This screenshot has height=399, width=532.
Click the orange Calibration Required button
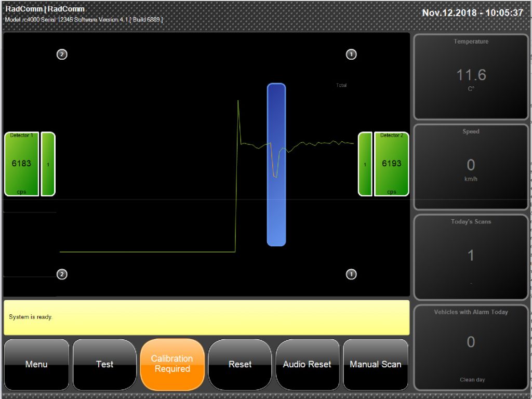172,364
